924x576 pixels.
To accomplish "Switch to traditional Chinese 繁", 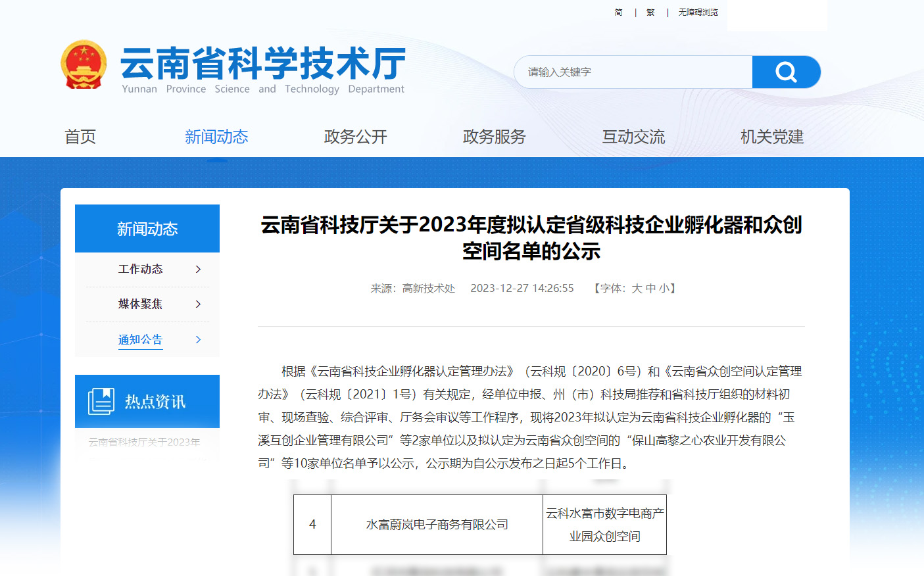I will (650, 12).
